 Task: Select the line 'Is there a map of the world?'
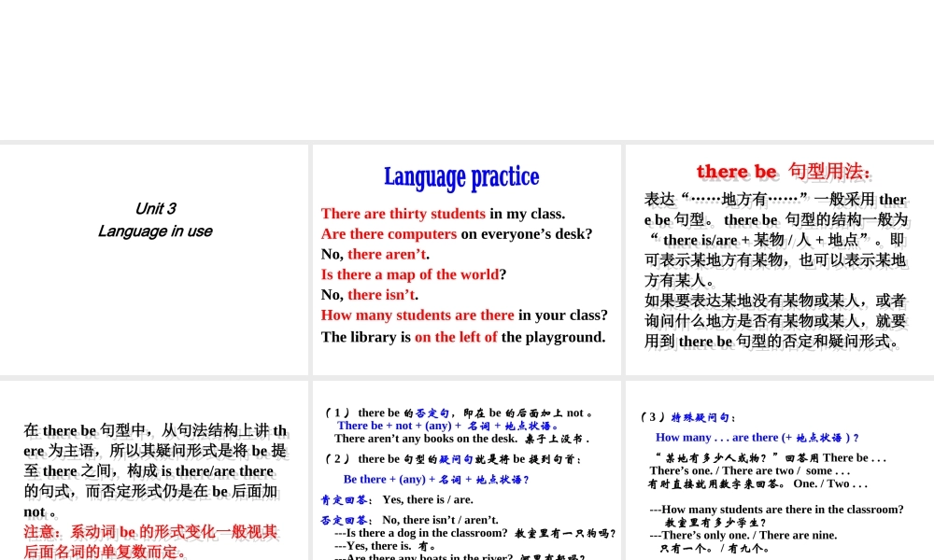pyautogui.click(x=414, y=274)
